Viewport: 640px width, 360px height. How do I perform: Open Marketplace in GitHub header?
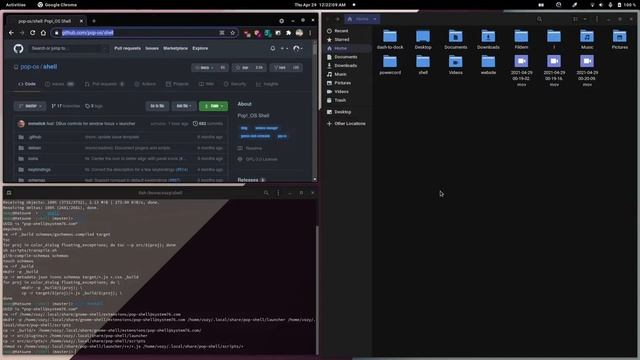click(176, 48)
